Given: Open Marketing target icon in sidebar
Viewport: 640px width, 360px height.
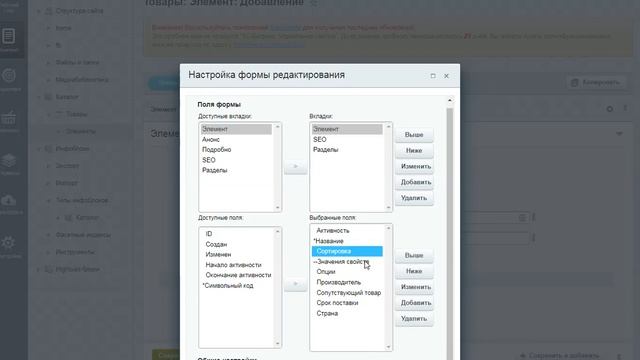Looking at the screenshot, I should [9, 78].
